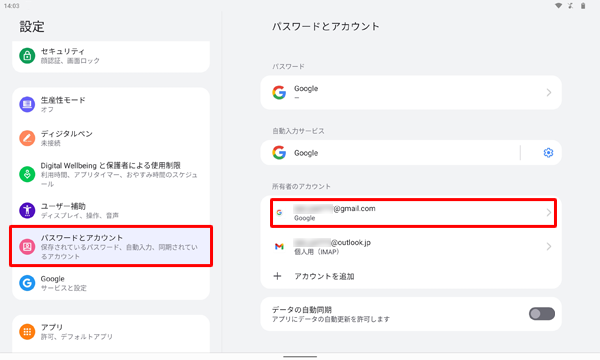Viewport: 600px width, 360px height.
Task: Tap Google logo in 自動入力サービス section
Action: tap(279, 153)
